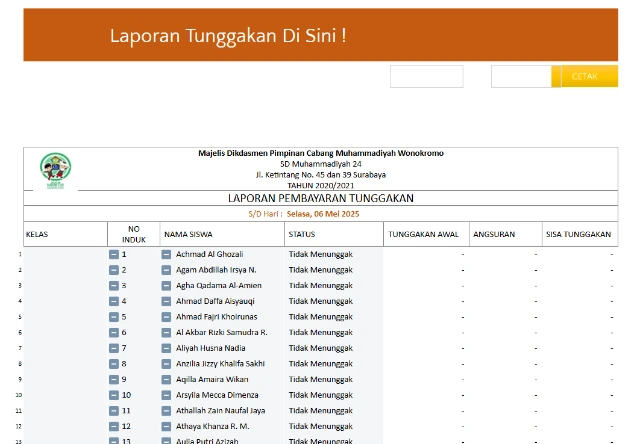Image resolution: width=640 pixels, height=444 pixels.
Task: Click the TUNGGAKAN AWAL column header
Action: tap(427, 234)
